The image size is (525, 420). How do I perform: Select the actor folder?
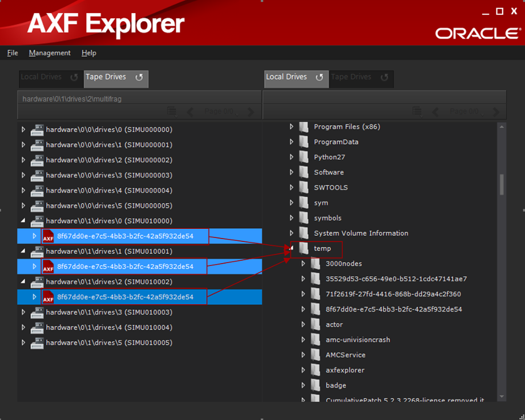point(334,325)
